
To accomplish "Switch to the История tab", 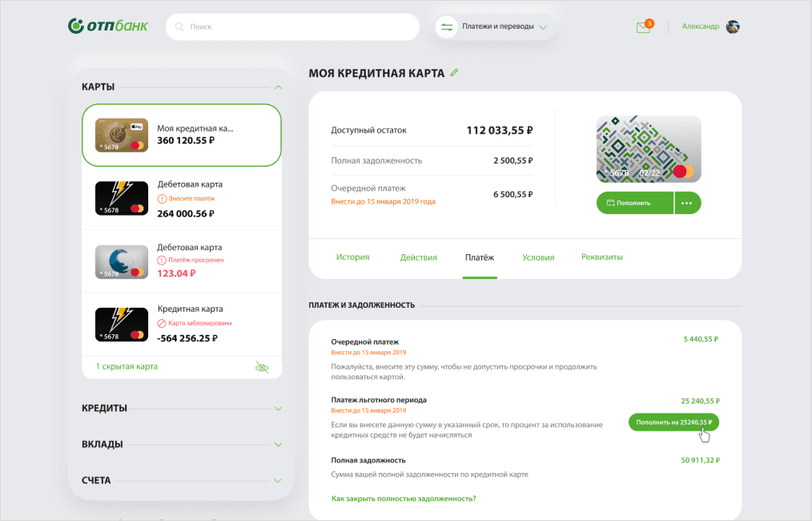I will point(352,257).
